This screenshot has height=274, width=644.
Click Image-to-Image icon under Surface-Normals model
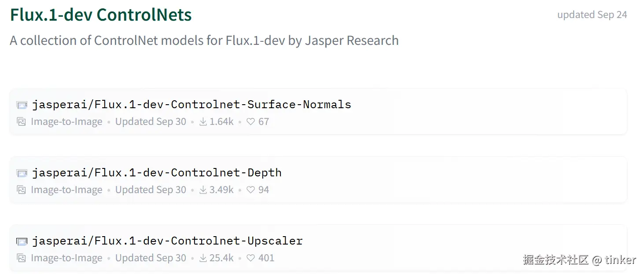21,122
